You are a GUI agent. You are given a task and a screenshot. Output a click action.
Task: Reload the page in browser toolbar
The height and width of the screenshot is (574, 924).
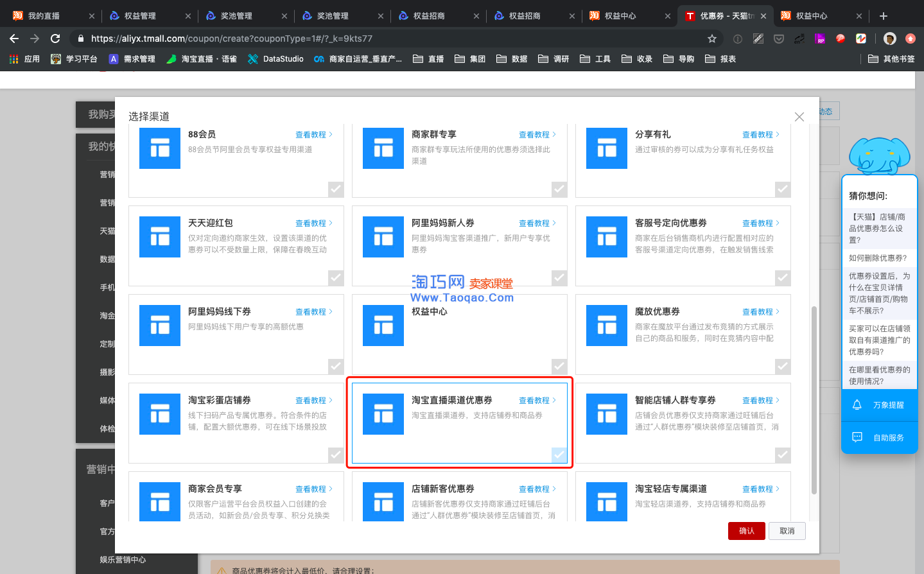pyautogui.click(x=55, y=39)
